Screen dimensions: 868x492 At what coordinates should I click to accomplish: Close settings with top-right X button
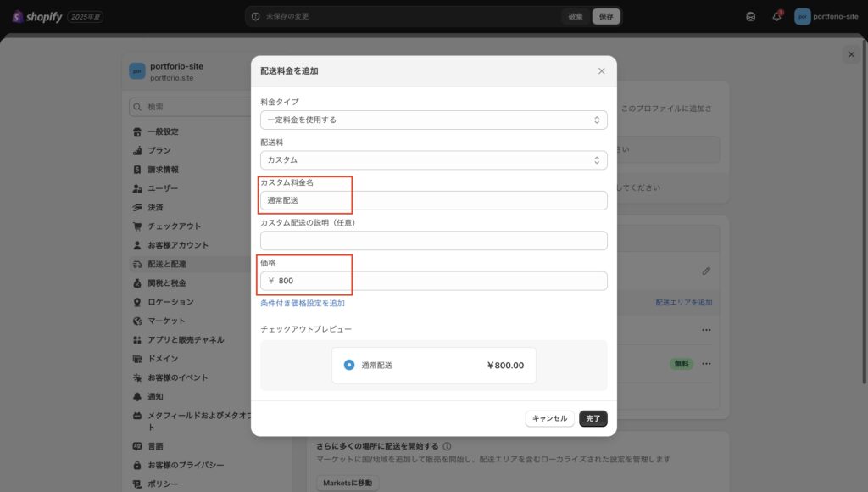[851, 54]
